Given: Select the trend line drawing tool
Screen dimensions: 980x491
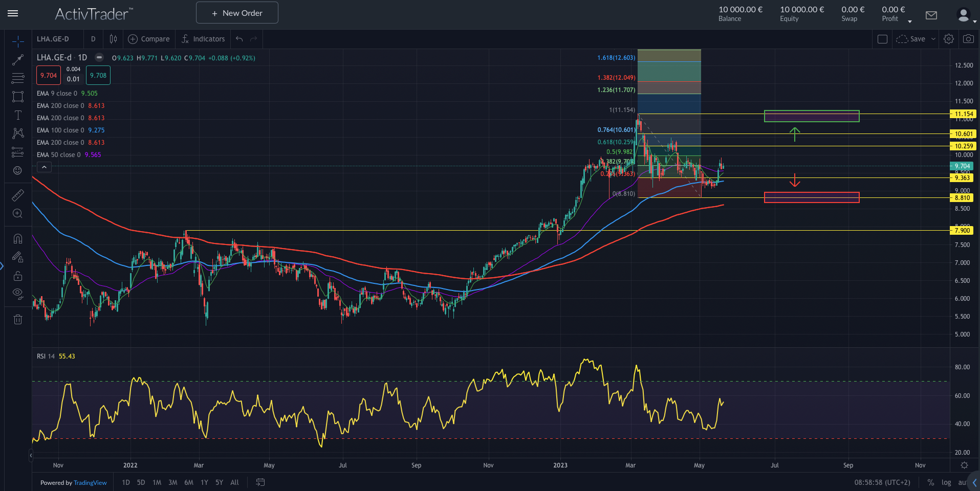Looking at the screenshot, I should coord(18,60).
